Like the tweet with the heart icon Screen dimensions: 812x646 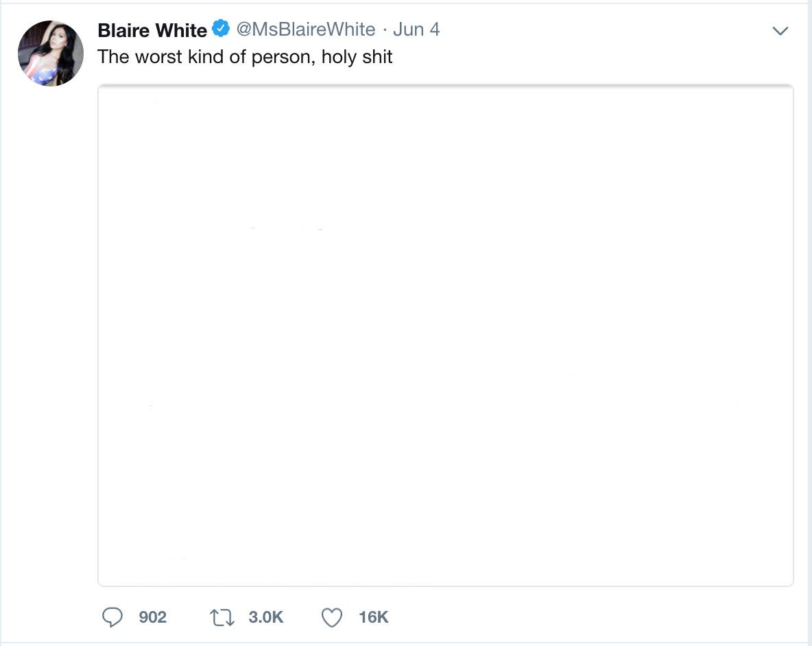click(x=332, y=617)
